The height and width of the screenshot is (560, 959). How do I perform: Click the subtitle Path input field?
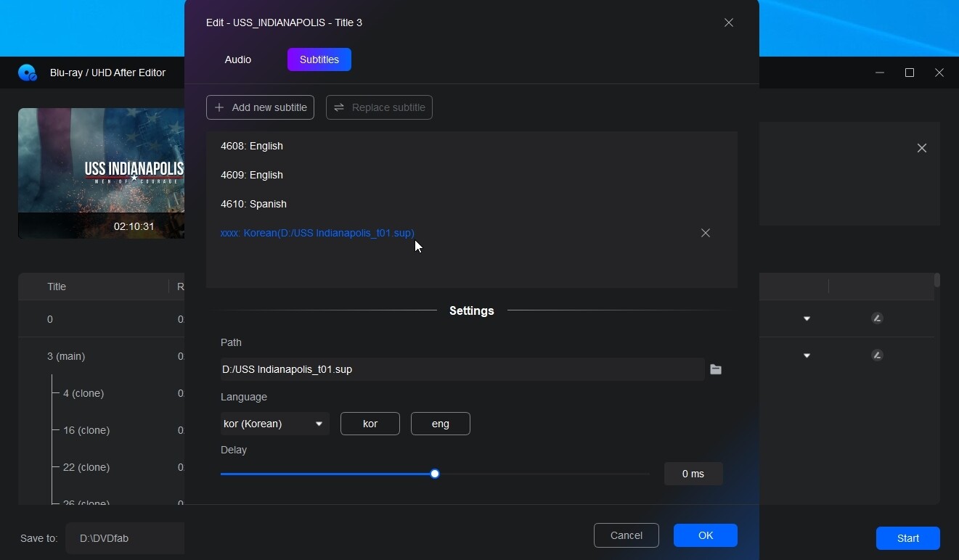point(462,369)
